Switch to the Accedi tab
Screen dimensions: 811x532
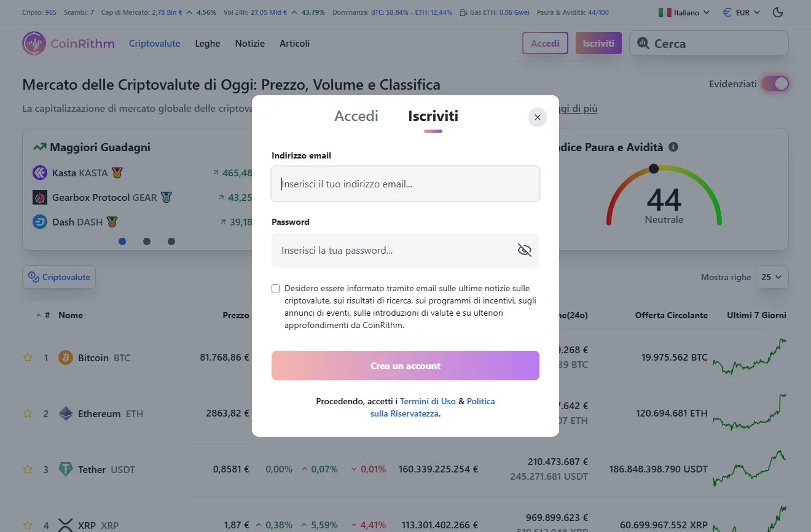[356, 115]
